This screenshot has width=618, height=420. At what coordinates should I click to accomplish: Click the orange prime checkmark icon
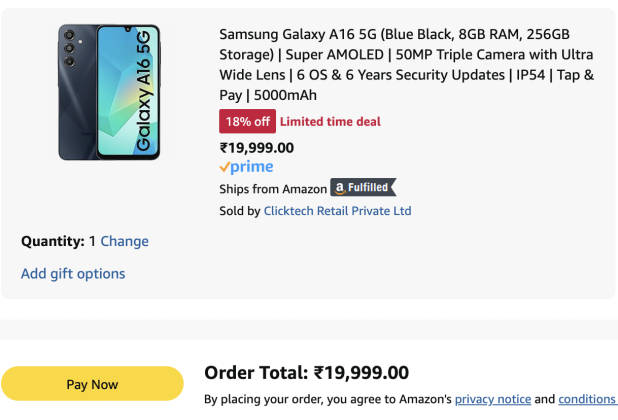[x=225, y=167]
